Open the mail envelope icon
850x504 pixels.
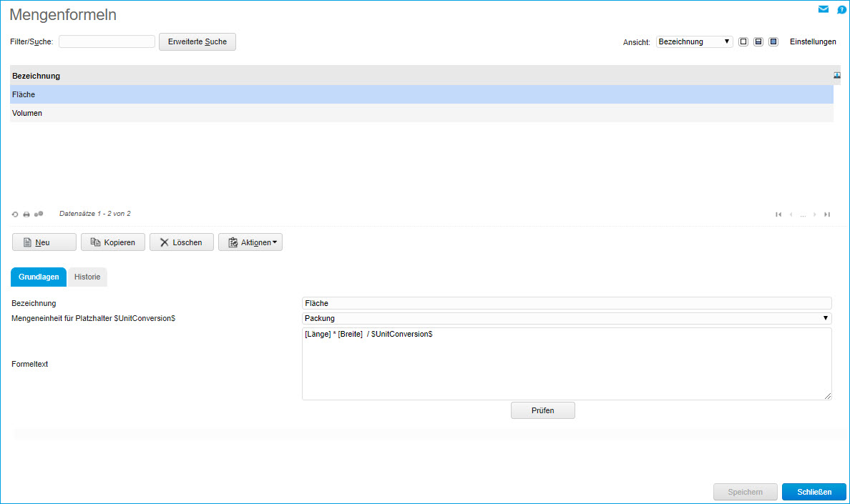tap(824, 9)
